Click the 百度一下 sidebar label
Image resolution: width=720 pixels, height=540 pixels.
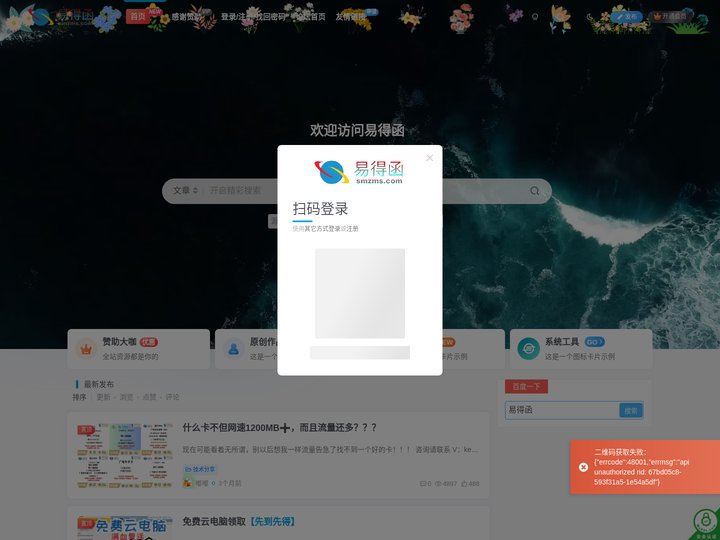pyautogui.click(x=526, y=387)
